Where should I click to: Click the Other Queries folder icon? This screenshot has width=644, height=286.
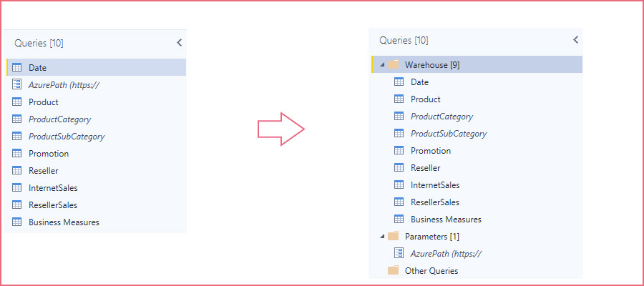tap(394, 270)
